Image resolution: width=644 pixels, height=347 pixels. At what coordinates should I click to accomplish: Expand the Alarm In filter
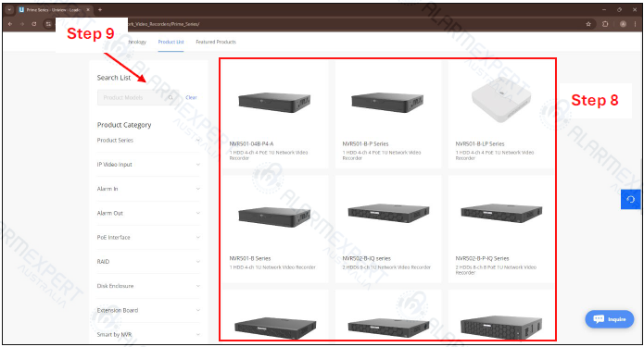[x=148, y=189]
